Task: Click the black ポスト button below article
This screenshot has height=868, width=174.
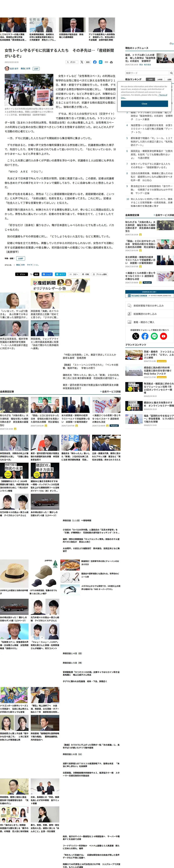Action: coord(22,274)
